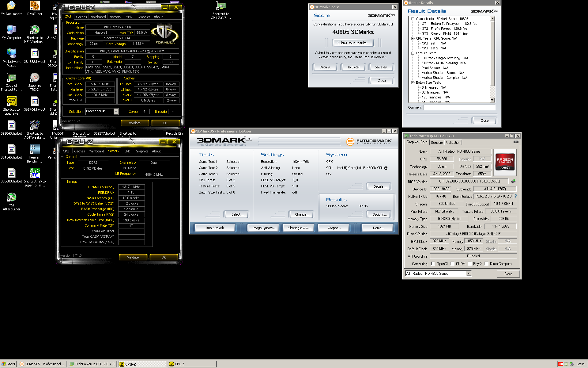Screen dimensions: 588x368
Task: Collapse the Game Tests tree node
Action: click(x=413, y=19)
